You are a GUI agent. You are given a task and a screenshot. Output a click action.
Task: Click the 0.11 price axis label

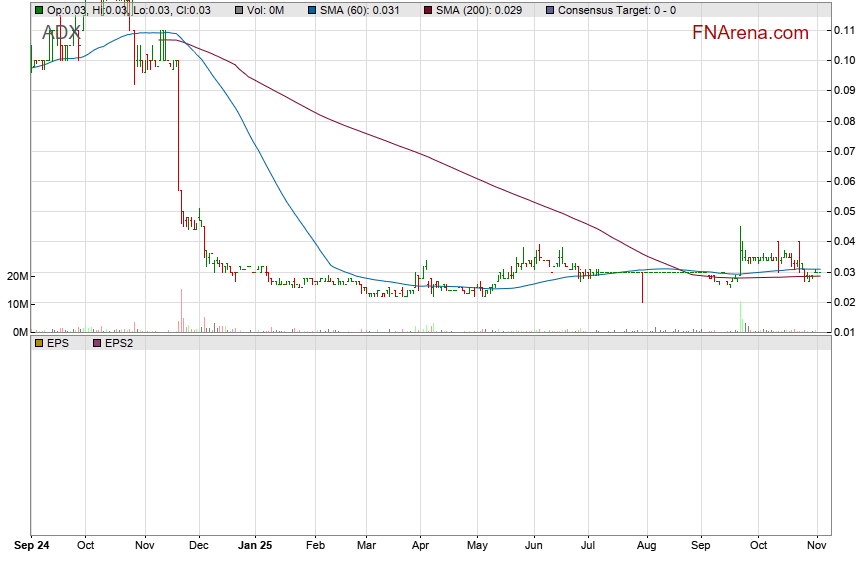(x=842, y=30)
